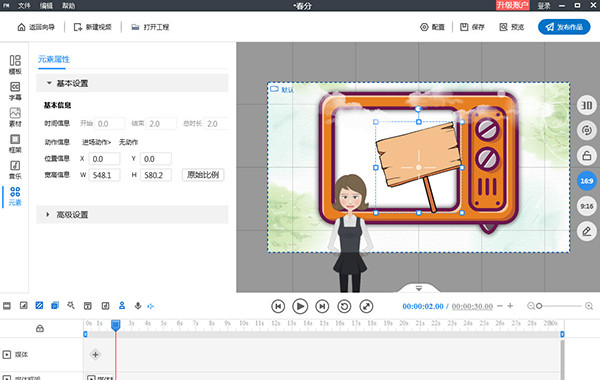Open the 文件 menu
The width and height of the screenshot is (600, 380).
(24, 5)
